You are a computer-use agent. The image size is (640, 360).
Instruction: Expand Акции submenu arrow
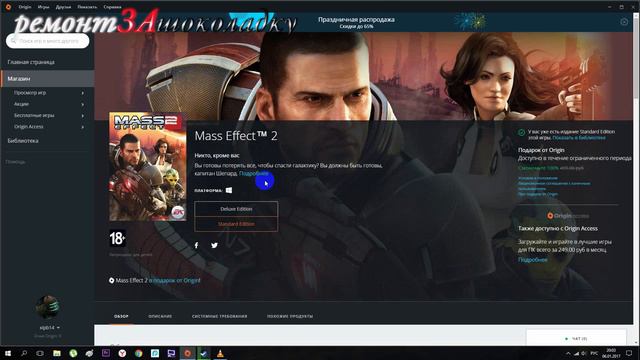pos(83,104)
